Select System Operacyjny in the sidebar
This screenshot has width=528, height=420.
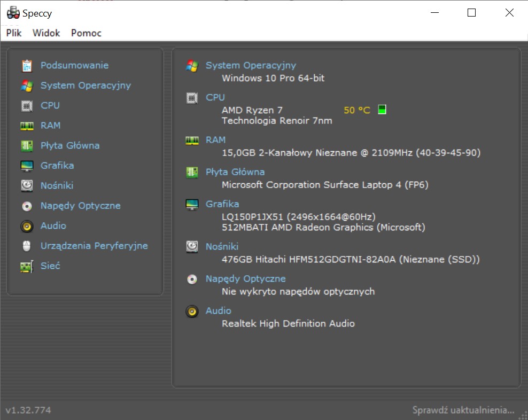click(x=86, y=85)
